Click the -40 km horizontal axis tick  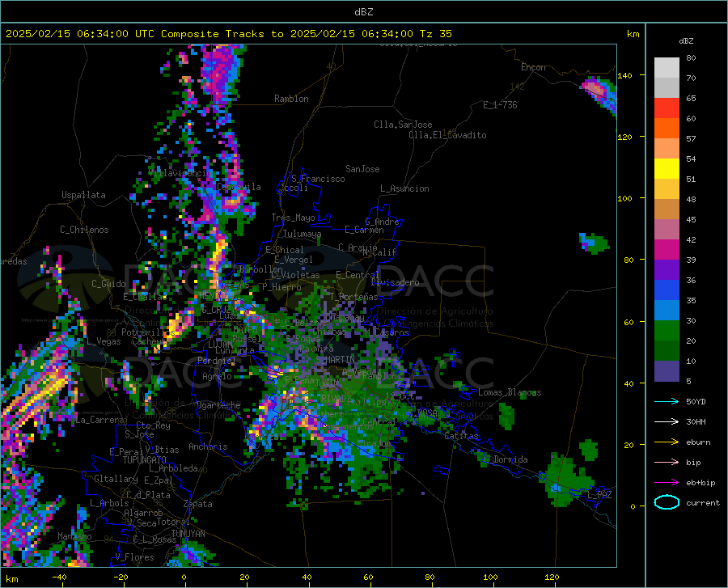point(59,577)
